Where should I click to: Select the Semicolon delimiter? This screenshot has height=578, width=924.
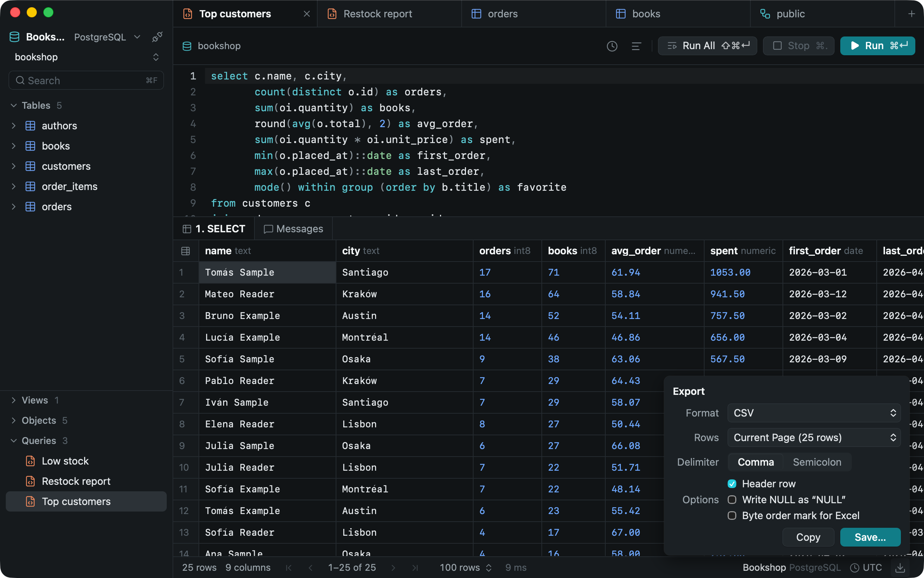point(817,462)
